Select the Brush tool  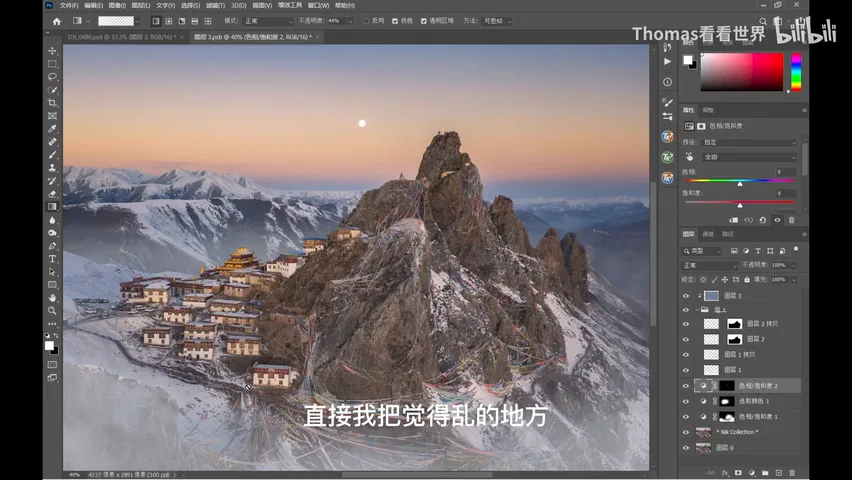[52, 155]
